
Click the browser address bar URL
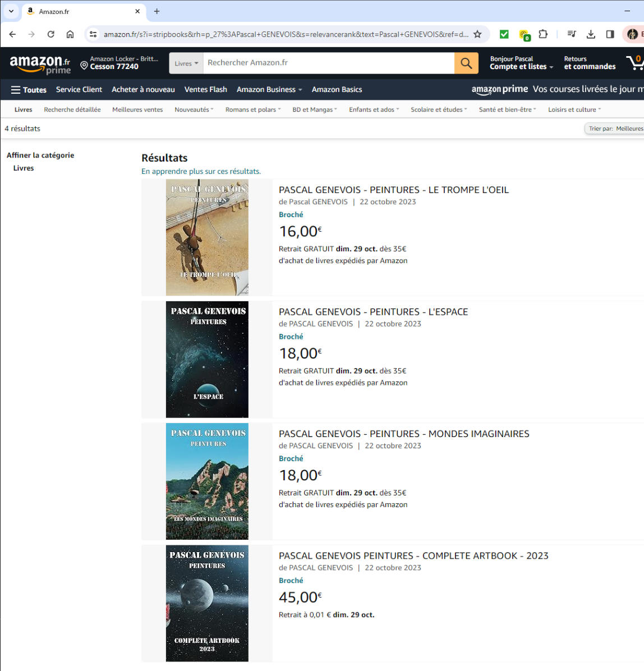tap(286, 34)
